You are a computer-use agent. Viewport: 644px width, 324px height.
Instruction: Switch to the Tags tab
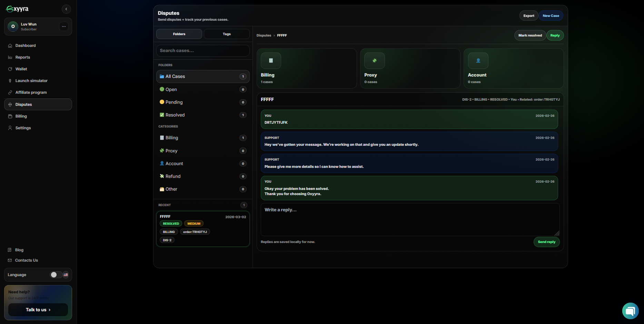click(x=227, y=34)
